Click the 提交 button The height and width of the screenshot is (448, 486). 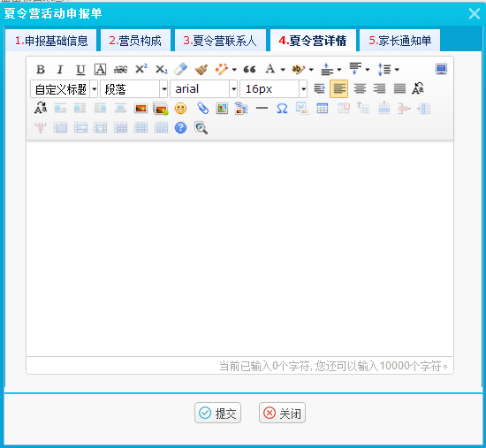pos(217,413)
